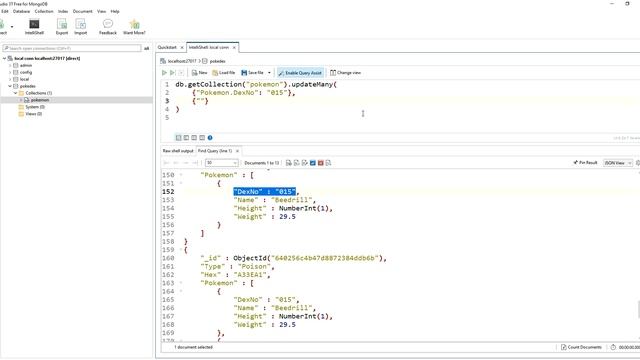This screenshot has height=360, width=640.
Task: Open the page size combo box showing 50
Action: (x=222, y=163)
